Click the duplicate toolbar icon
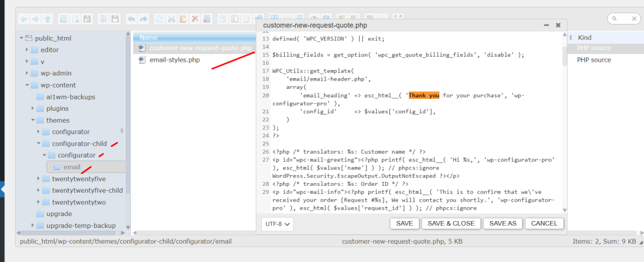 coord(223,18)
